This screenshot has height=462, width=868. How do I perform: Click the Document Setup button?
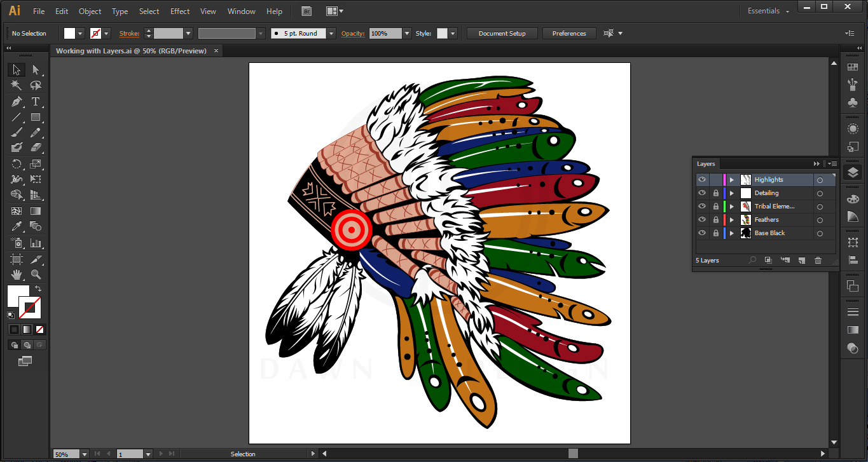click(502, 34)
